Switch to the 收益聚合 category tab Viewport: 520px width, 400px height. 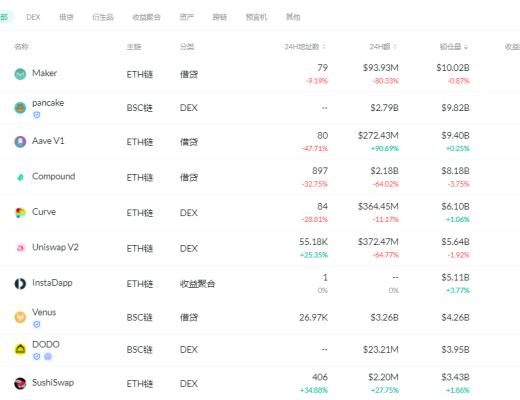[146, 17]
